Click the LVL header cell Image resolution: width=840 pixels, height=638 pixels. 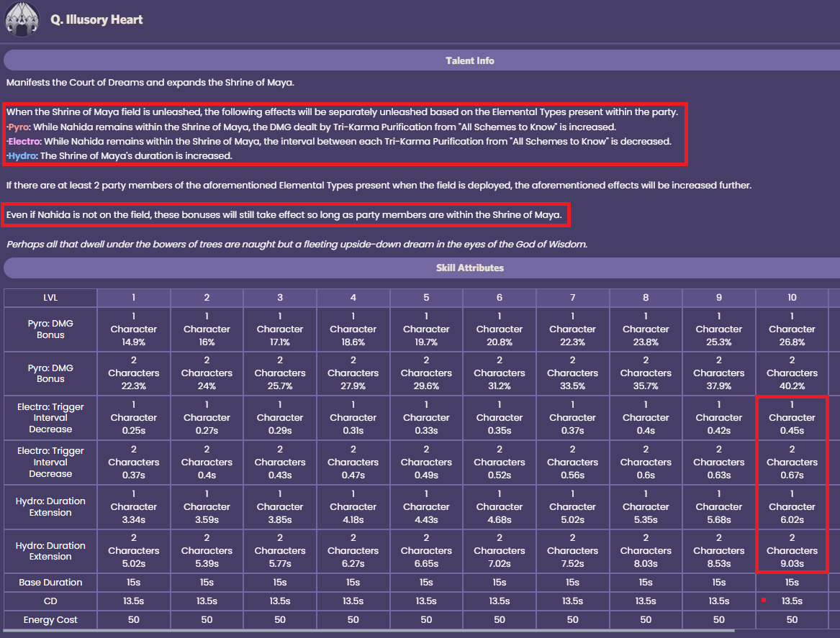click(x=50, y=298)
